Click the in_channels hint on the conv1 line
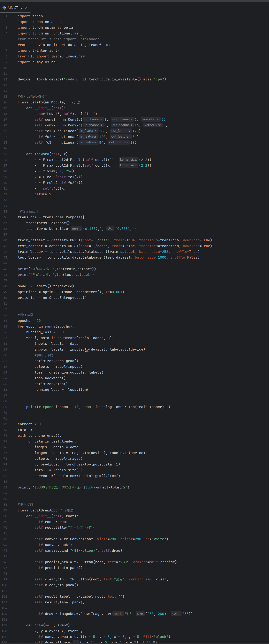Image resolution: width=269 pixels, height=644 pixels. [x=93, y=119]
